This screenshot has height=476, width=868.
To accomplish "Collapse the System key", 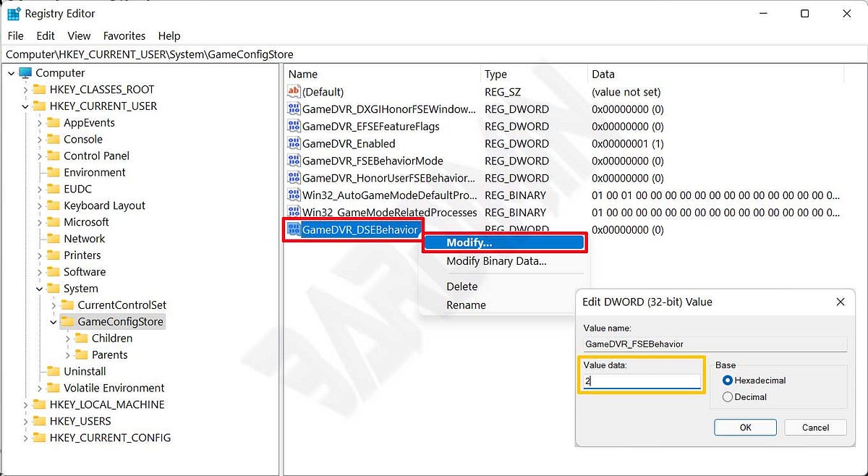I will coord(41,288).
